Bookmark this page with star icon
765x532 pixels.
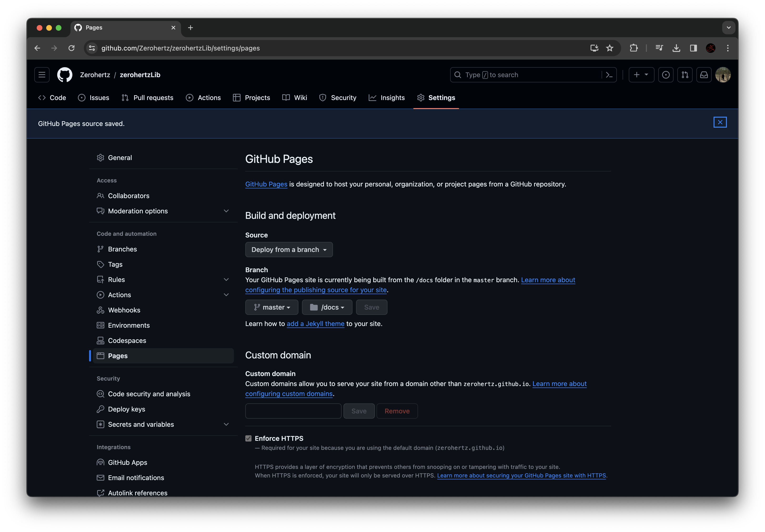coord(609,48)
